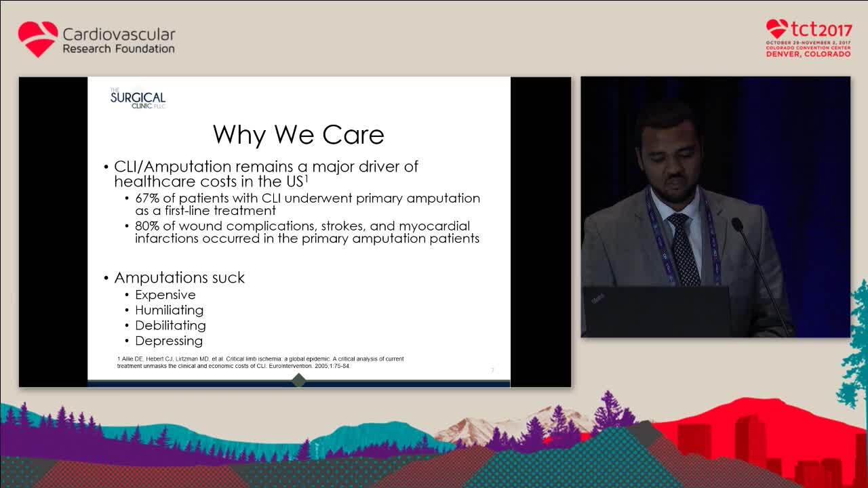
Task: Click the laptop on the podium
Action: (x=656, y=310)
